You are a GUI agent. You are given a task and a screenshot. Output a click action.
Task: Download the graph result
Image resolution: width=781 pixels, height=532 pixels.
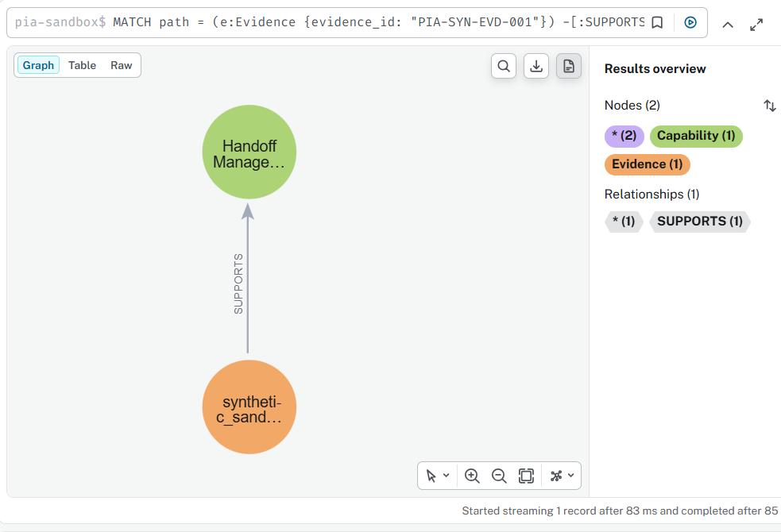click(x=536, y=66)
